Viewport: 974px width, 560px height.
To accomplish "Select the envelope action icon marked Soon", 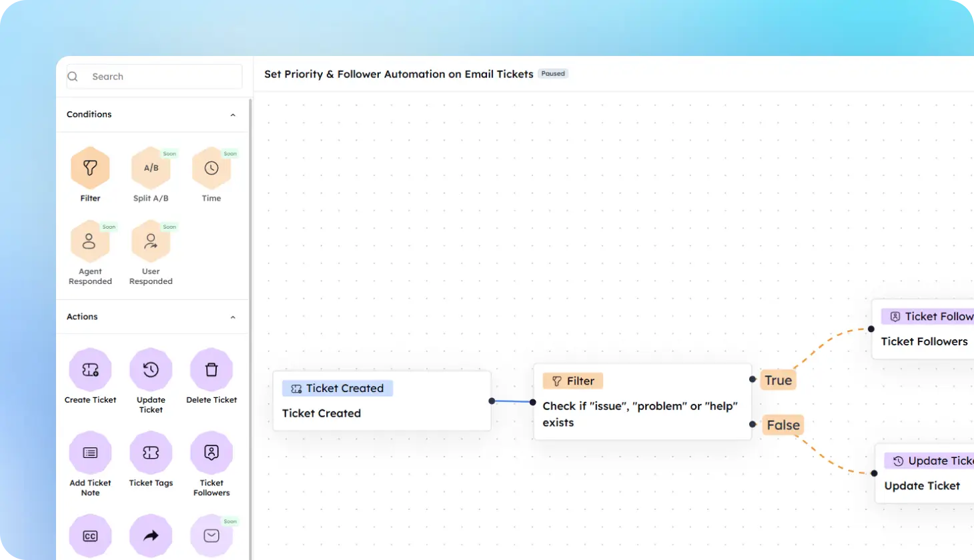I will coord(211,536).
